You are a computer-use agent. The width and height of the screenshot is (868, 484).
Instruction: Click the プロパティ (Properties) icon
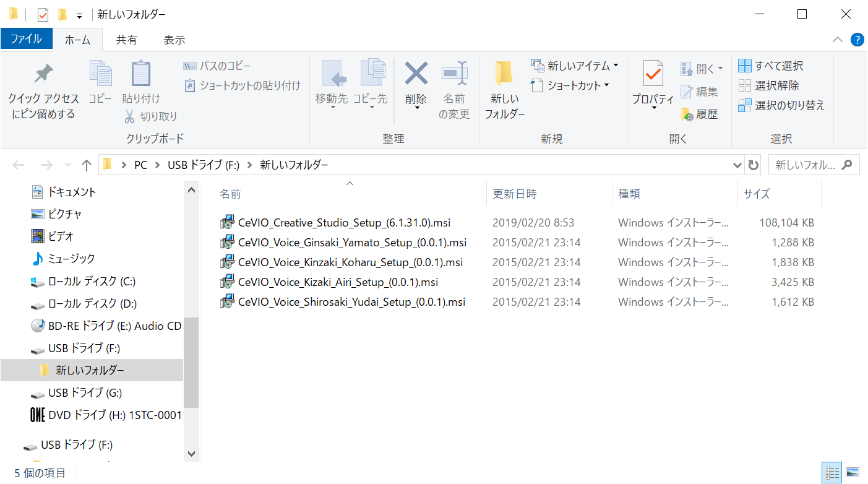click(653, 74)
